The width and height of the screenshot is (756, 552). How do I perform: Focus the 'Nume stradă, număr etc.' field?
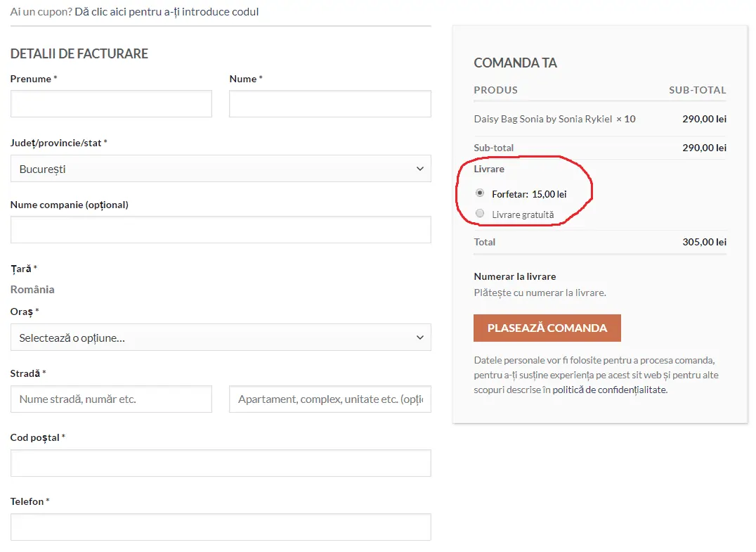112,399
